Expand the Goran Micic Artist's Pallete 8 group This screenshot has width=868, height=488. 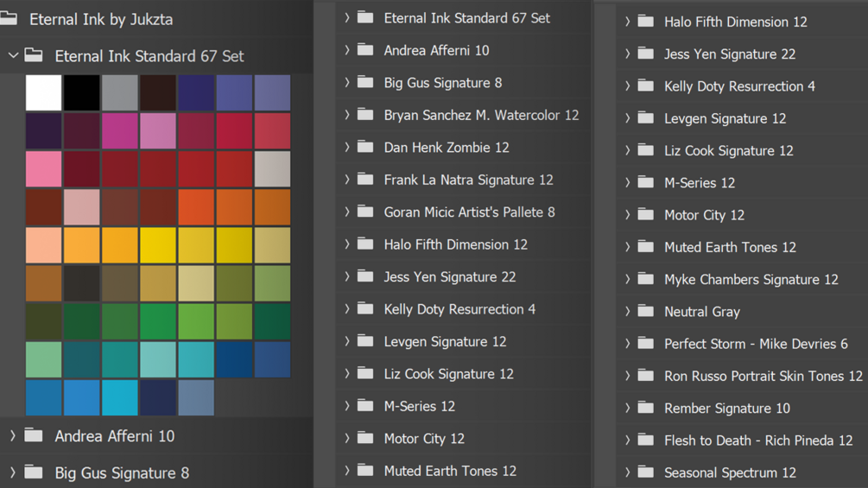[x=347, y=212]
